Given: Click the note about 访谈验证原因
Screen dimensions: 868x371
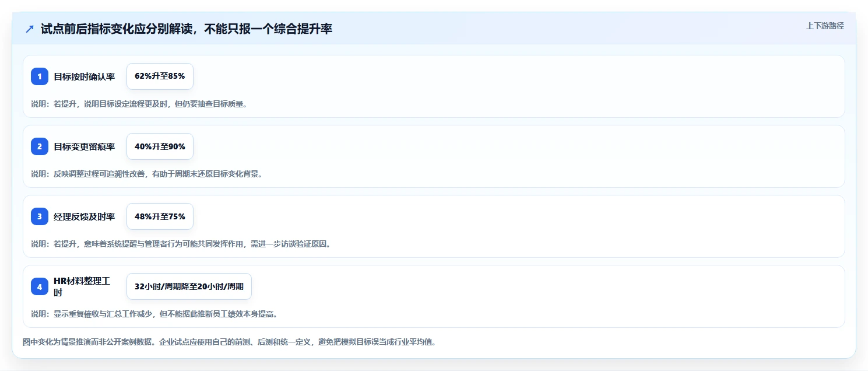Looking at the screenshot, I should (x=181, y=244).
